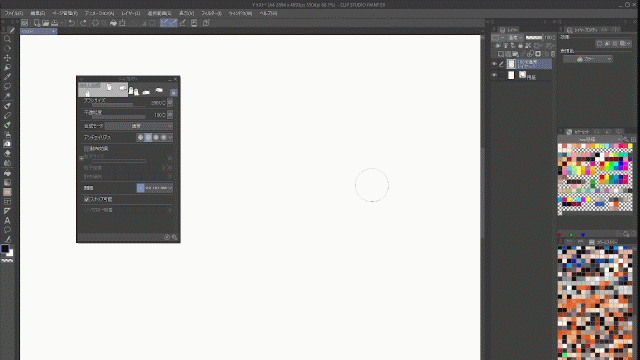640x360 pixels.
Task: Select the Zoom magnifier tool
Action: coord(7,39)
